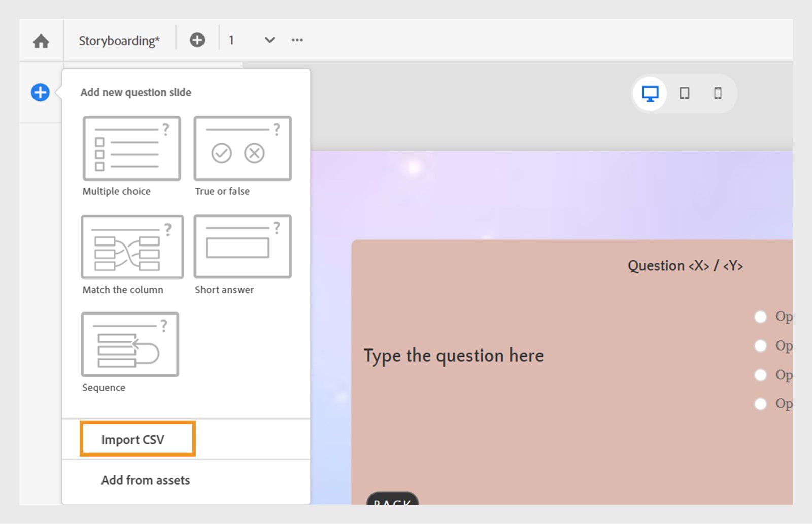This screenshot has width=812, height=524.
Task: Choose Add from assets option
Action: tap(145, 480)
